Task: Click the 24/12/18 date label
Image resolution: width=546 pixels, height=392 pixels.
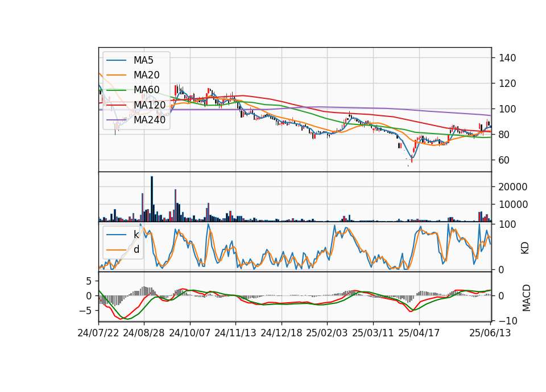Action: (282, 333)
